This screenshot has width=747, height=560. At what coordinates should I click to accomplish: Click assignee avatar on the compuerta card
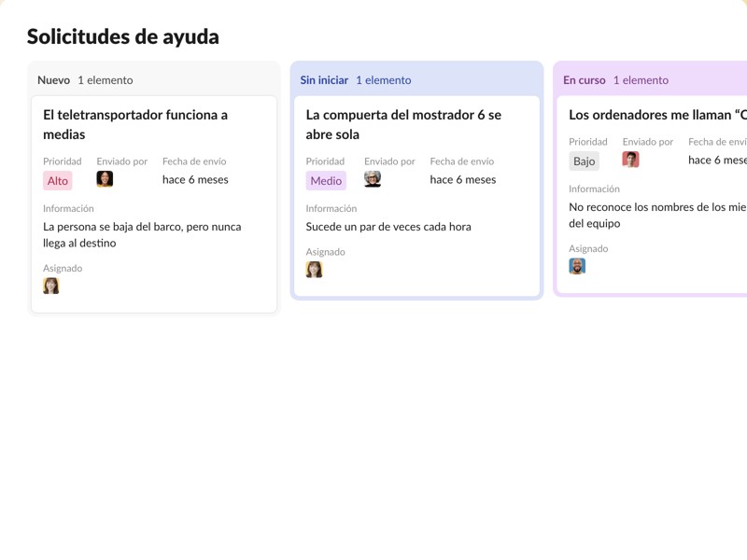coord(315,269)
